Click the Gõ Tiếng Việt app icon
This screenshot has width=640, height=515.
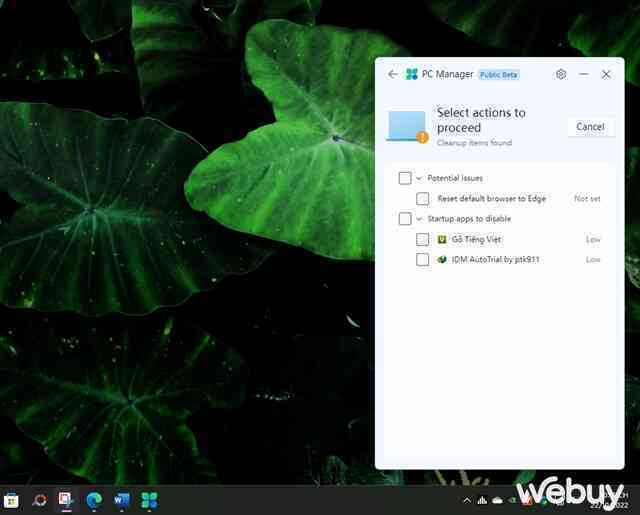[442, 239]
